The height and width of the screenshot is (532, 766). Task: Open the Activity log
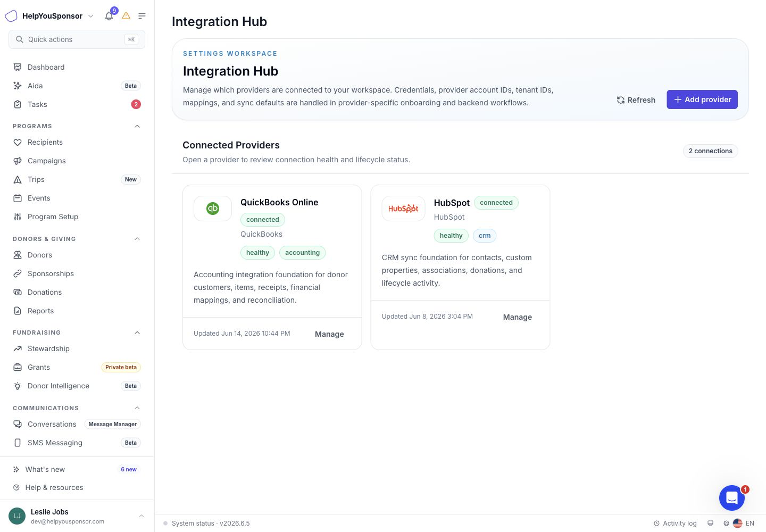pyautogui.click(x=675, y=523)
